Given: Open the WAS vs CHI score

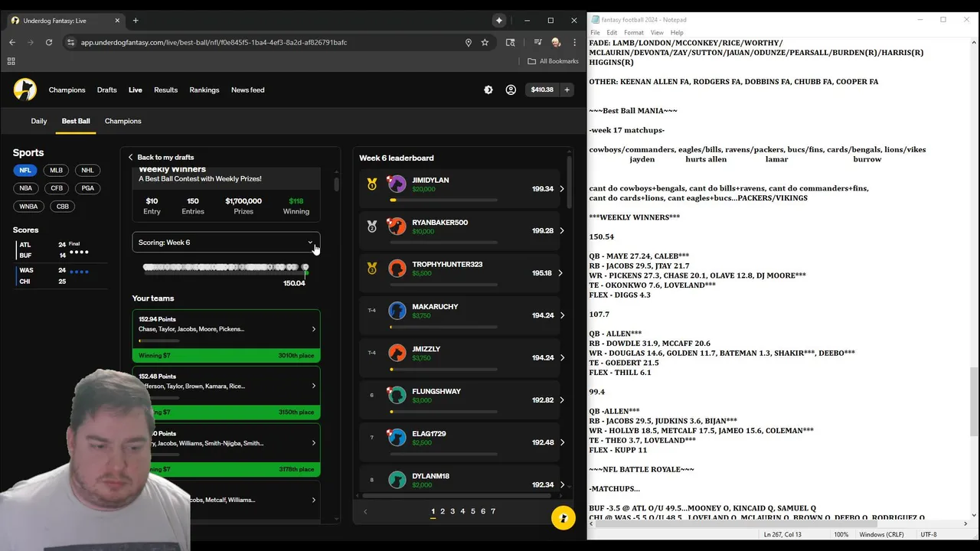Looking at the screenshot, I should coord(60,275).
